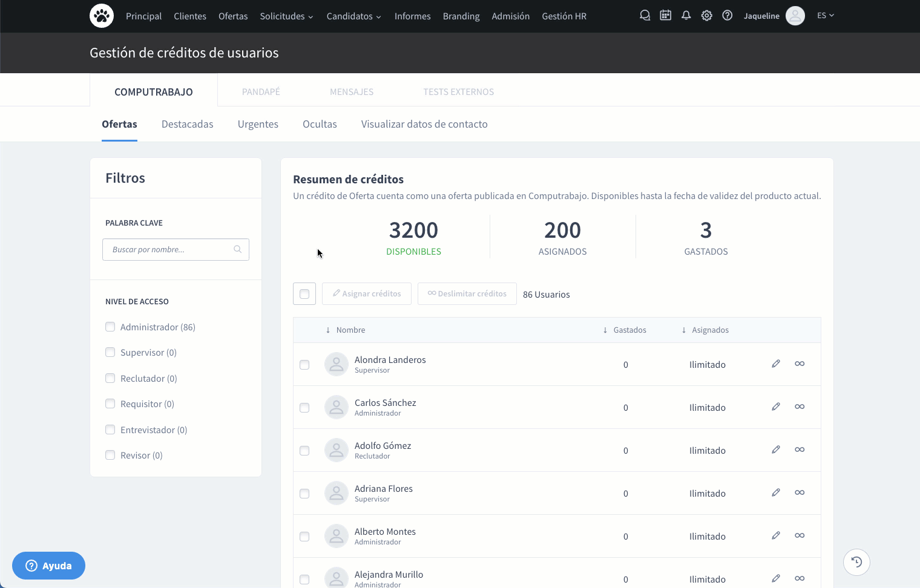920x588 pixels.
Task: Expand the Solicitudes dropdown menu
Action: [286, 16]
